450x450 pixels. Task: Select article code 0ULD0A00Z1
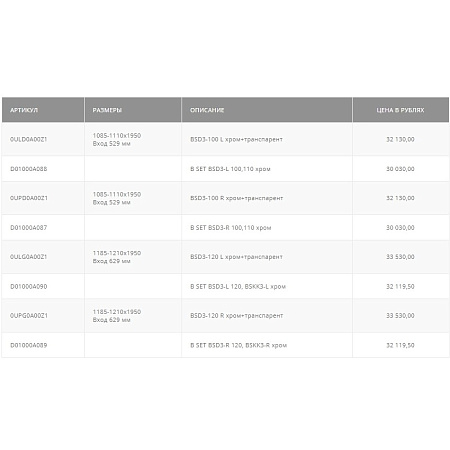(29, 139)
